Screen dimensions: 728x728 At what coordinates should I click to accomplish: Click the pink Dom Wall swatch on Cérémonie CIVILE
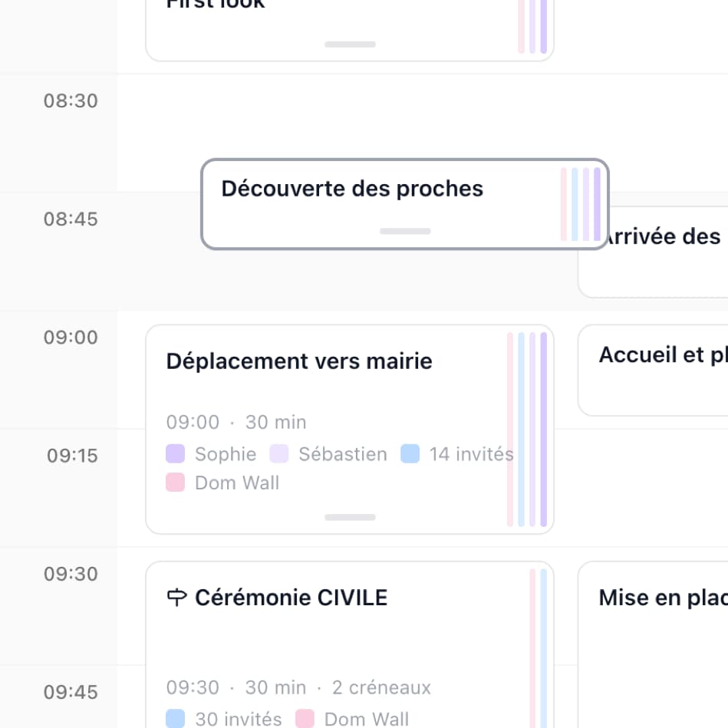[304, 719]
